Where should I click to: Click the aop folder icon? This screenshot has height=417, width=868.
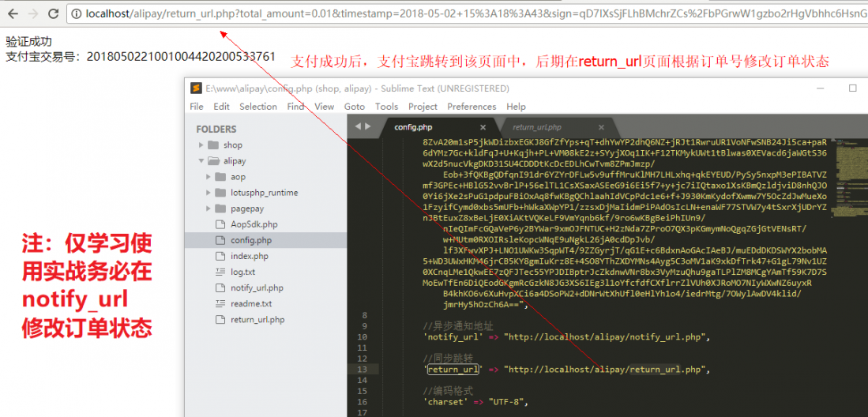[221, 177]
